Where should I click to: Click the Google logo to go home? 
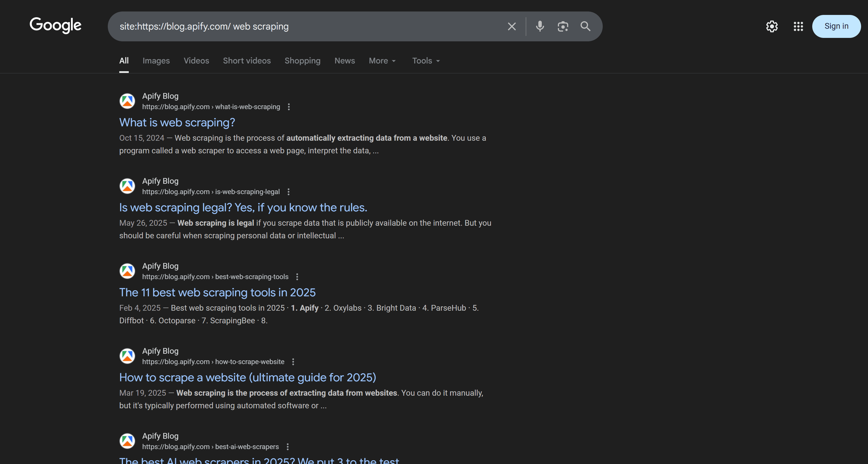(55, 25)
